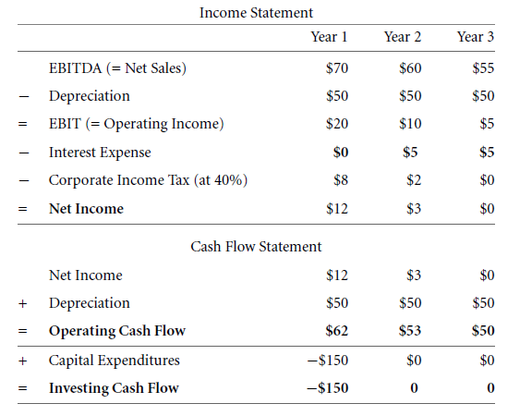Click the EBIT (= Operating Income) label
This screenshot has width=532, height=416.
coord(137,124)
